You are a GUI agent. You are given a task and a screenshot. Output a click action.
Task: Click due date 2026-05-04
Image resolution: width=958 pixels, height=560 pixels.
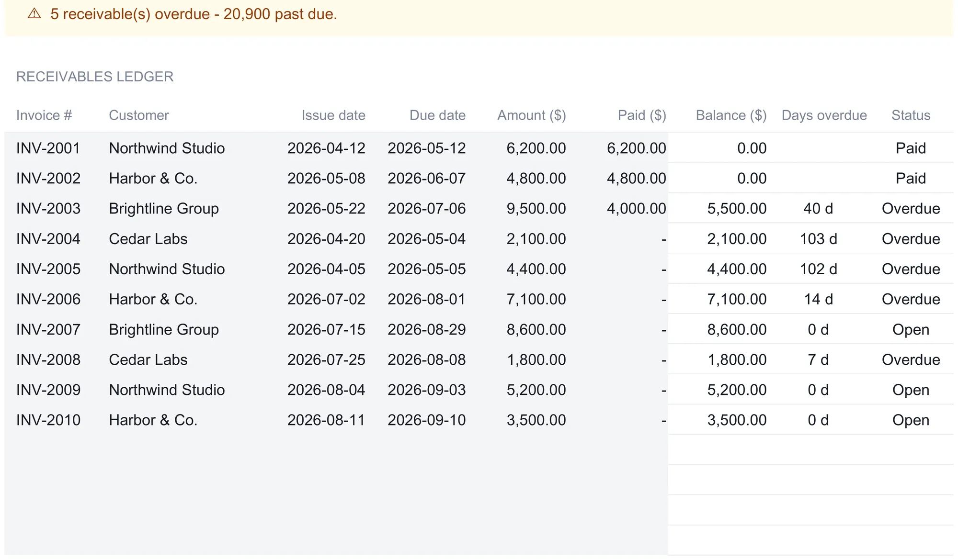tap(426, 239)
